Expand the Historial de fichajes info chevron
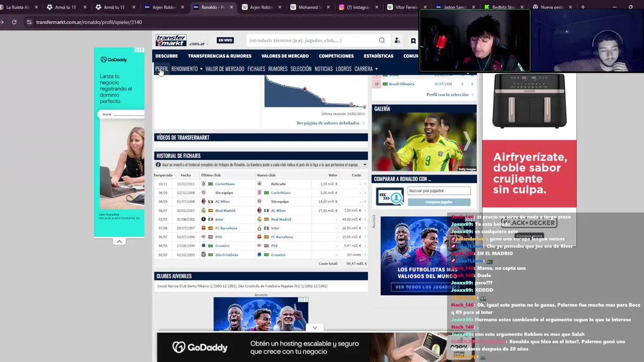This screenshot has height=362, width=644. pyautogui.click(x=365, y=165)
